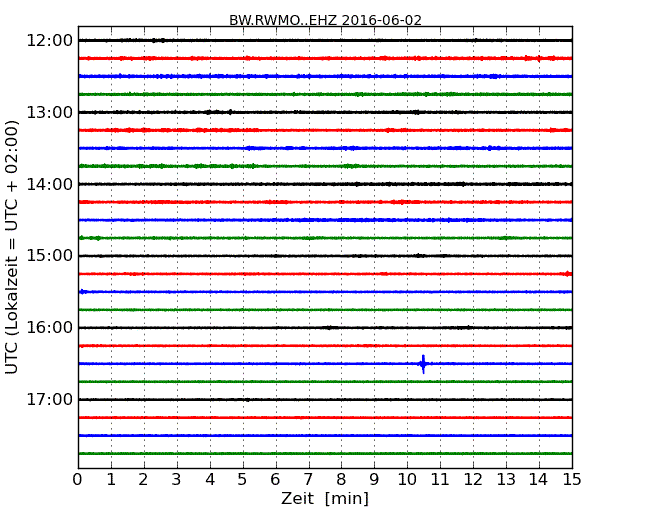The image size is (650, 520).
Task: Click x-axis tick label 10
Action: [407, 480]
